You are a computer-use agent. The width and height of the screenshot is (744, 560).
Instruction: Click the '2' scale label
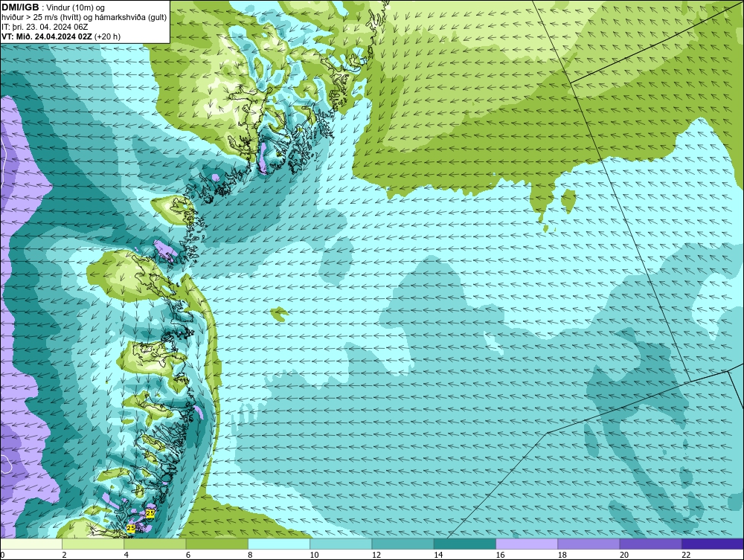coord(64,555)
